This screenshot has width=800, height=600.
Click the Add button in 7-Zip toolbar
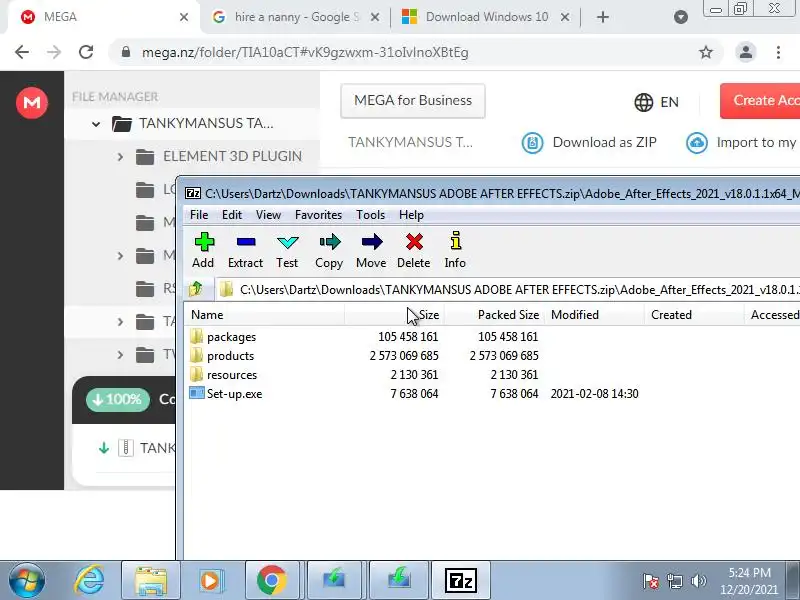(x=204, y=250)
